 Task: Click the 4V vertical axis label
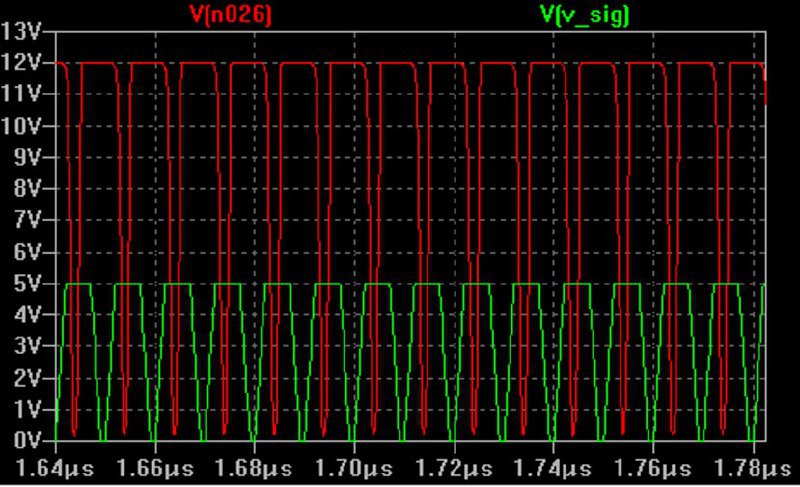click(x=27, y=315)
